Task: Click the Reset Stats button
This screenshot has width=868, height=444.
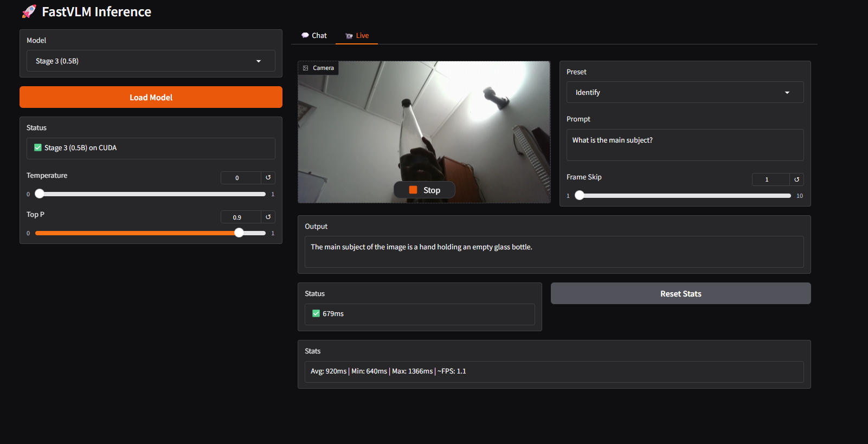Action: pyautogui.click(x=680, y=294)
